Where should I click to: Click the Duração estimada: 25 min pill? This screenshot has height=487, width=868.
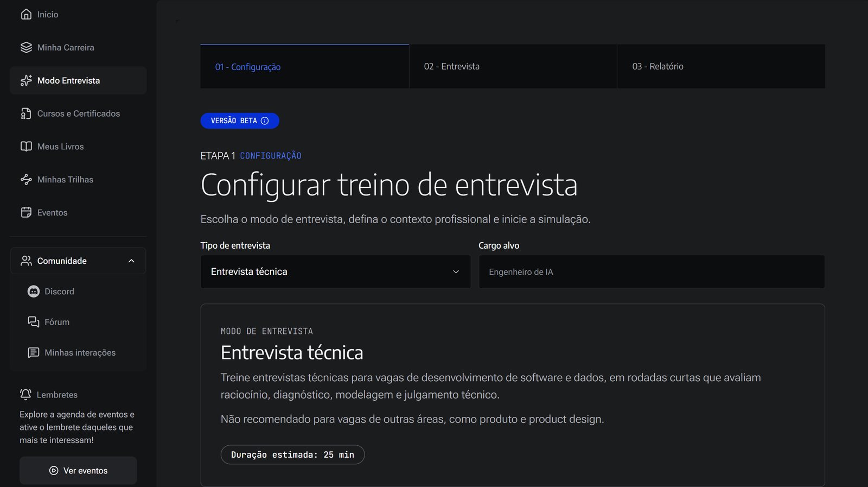pyautogui.click(x=292, y=454)
